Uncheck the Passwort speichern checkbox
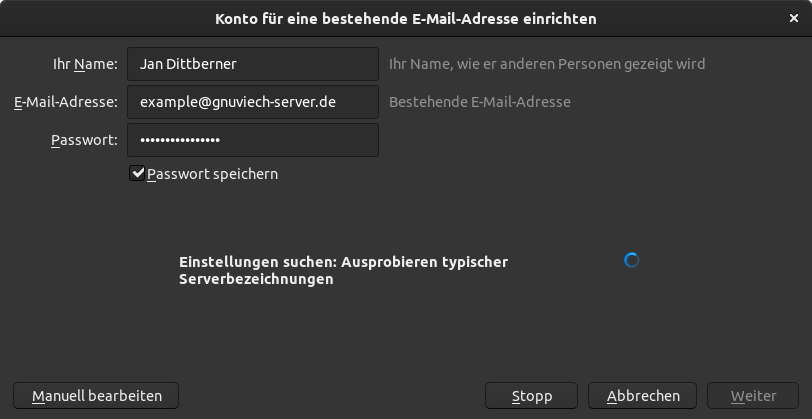This screenshot has width=812, height=419. point(138,174)
